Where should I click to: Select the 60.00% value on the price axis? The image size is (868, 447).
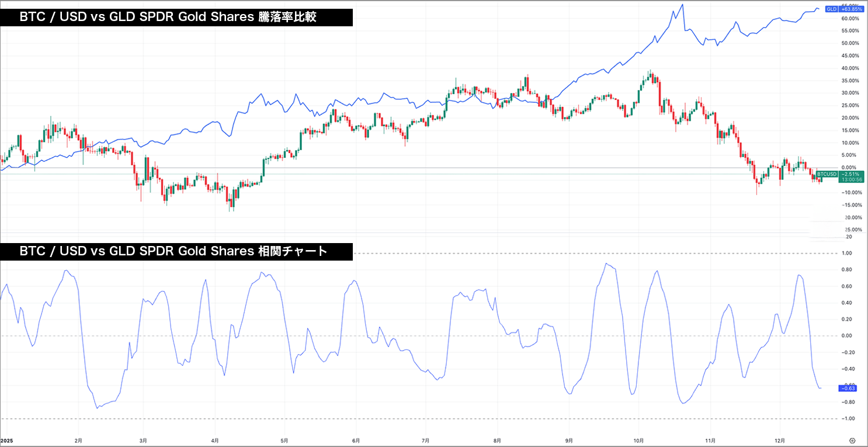pyautogui.click(x=850, y=18)
